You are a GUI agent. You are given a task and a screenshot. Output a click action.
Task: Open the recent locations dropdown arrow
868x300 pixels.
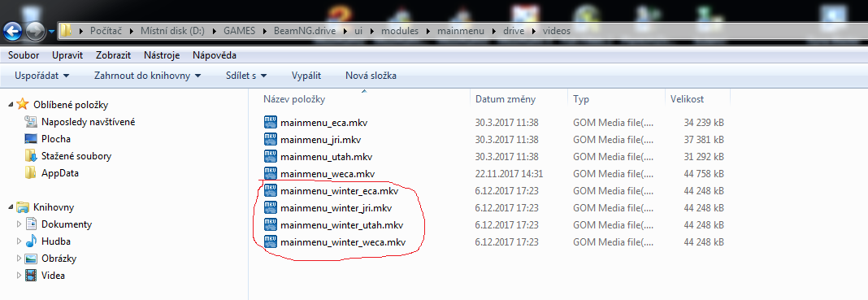(x=51, y=32)
